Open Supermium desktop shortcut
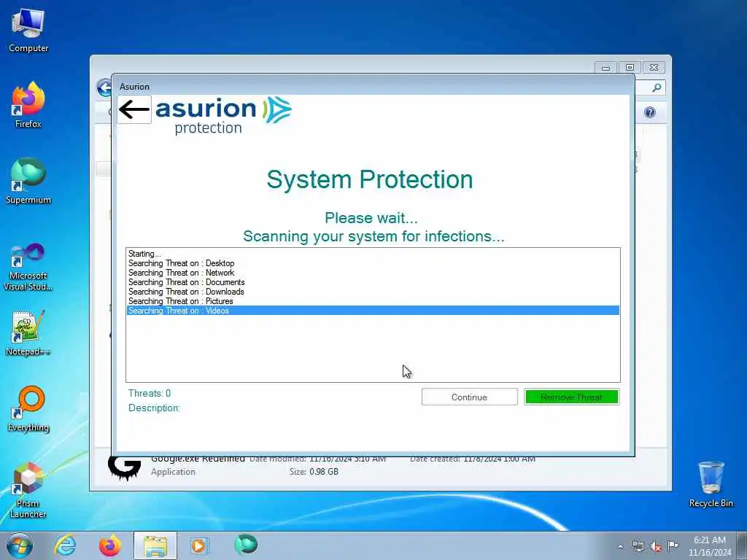 click(x=28, y=181)
